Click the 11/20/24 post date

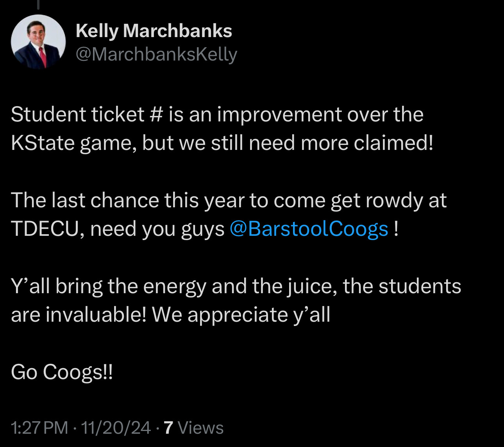click(116, 427)
